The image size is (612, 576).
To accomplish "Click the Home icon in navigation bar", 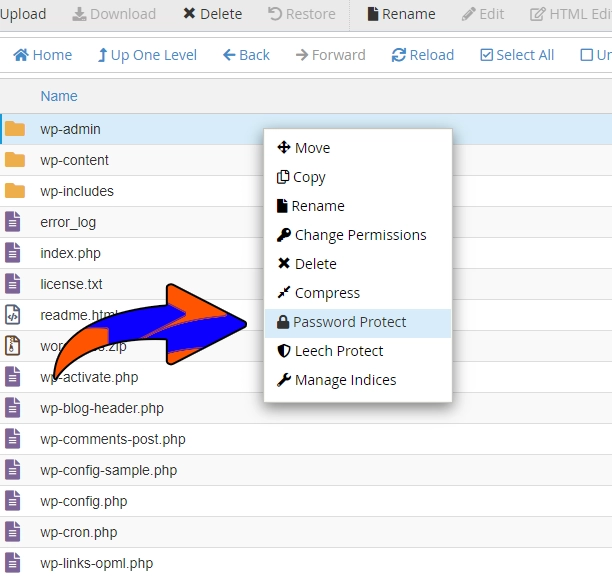I will coord(21,55).
